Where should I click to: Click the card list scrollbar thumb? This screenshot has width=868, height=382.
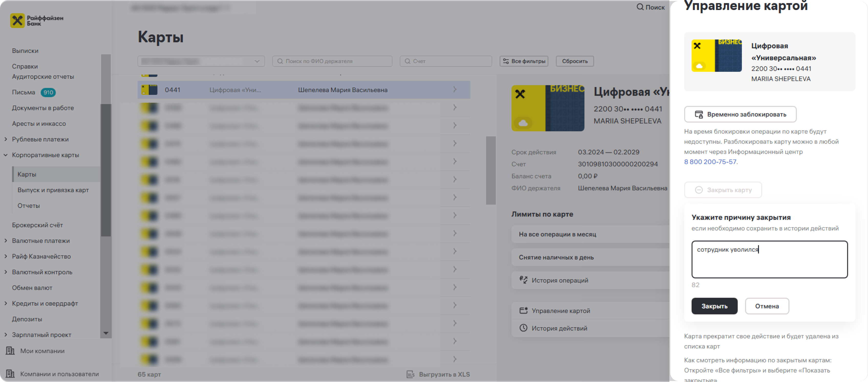[491, 170]
